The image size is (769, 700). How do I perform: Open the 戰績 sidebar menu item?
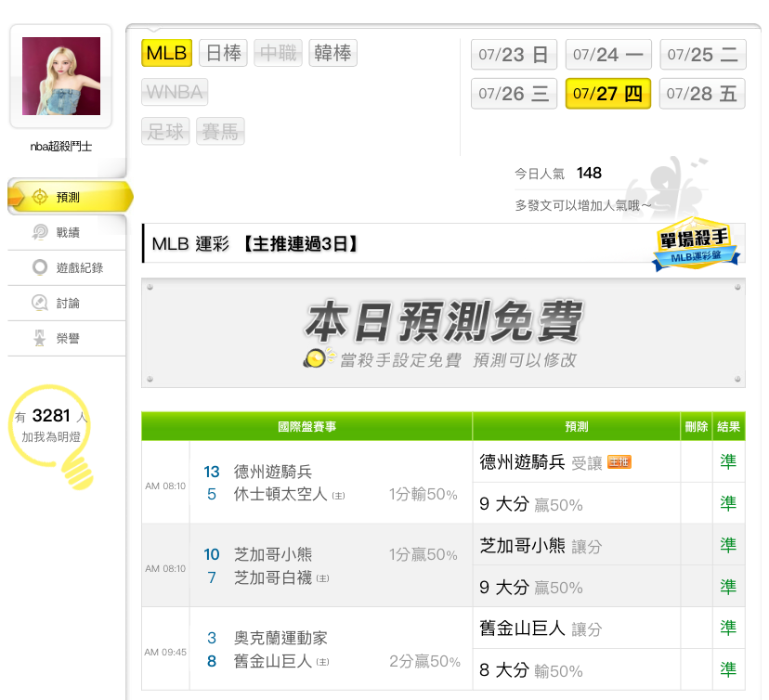click(x=67, y=232)
